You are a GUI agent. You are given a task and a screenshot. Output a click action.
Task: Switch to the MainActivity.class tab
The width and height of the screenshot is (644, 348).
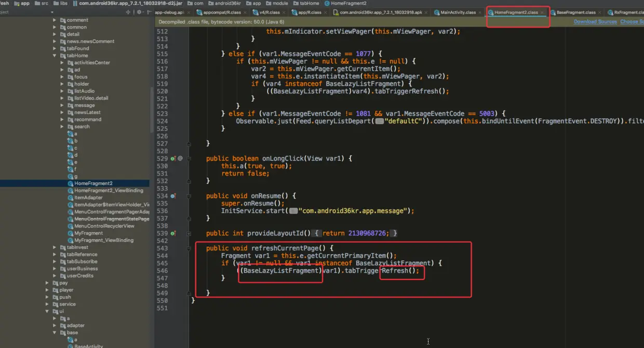tap(454, 12)
